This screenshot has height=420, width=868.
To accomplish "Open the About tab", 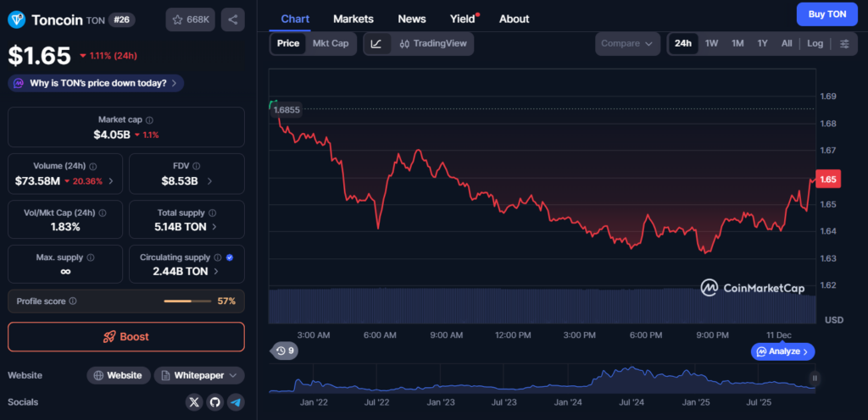I will (515, 19).
